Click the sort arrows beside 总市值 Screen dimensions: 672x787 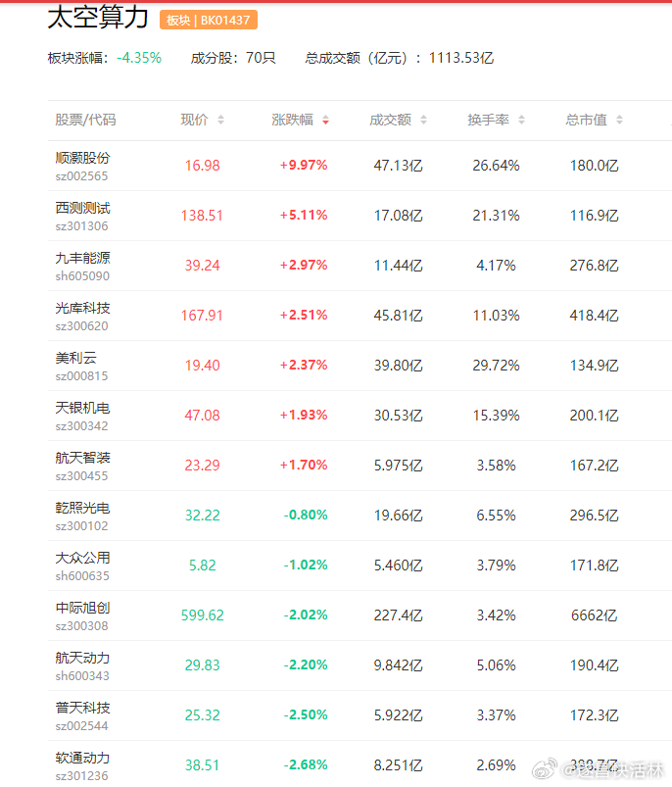619,120
